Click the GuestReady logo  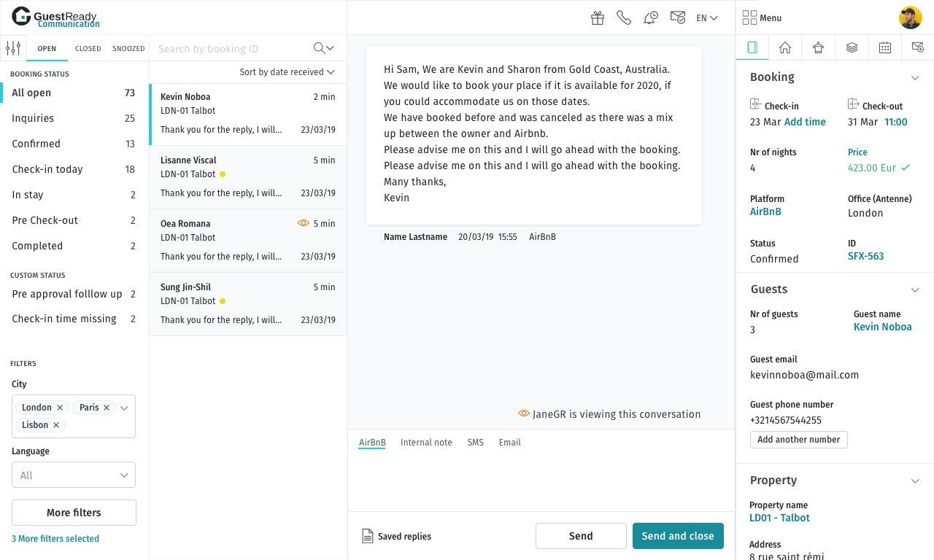click(55, 17)
